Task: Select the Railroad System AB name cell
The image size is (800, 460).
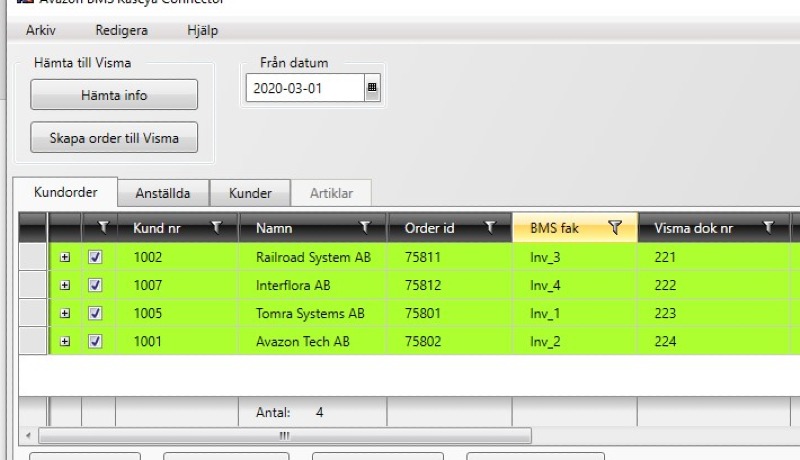Action: [x=313, y=257]
